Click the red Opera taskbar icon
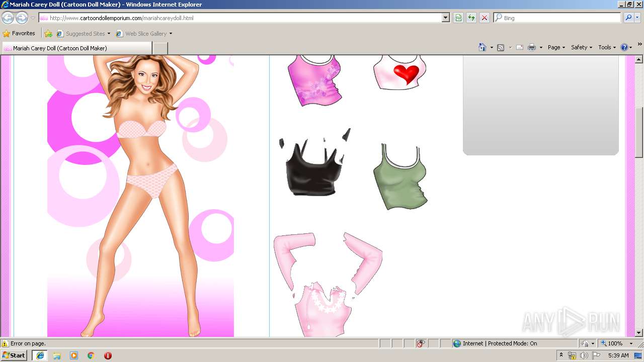 click(x=108, y=355)
